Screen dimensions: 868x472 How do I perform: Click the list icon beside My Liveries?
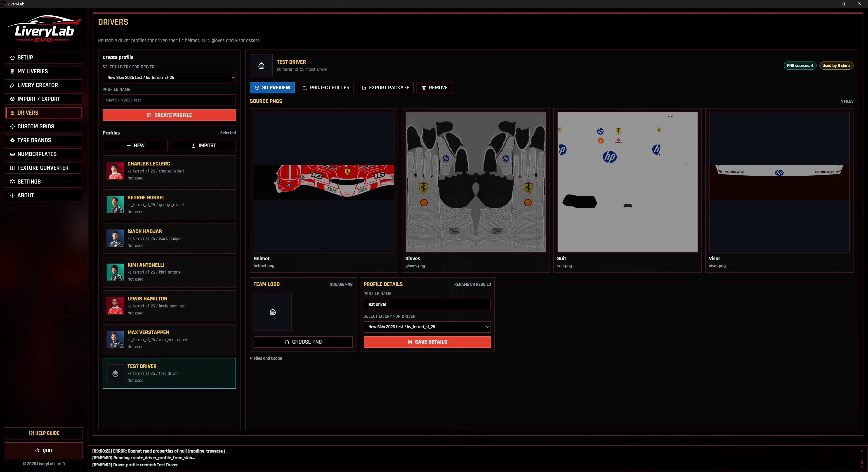[x=12, y=71]
